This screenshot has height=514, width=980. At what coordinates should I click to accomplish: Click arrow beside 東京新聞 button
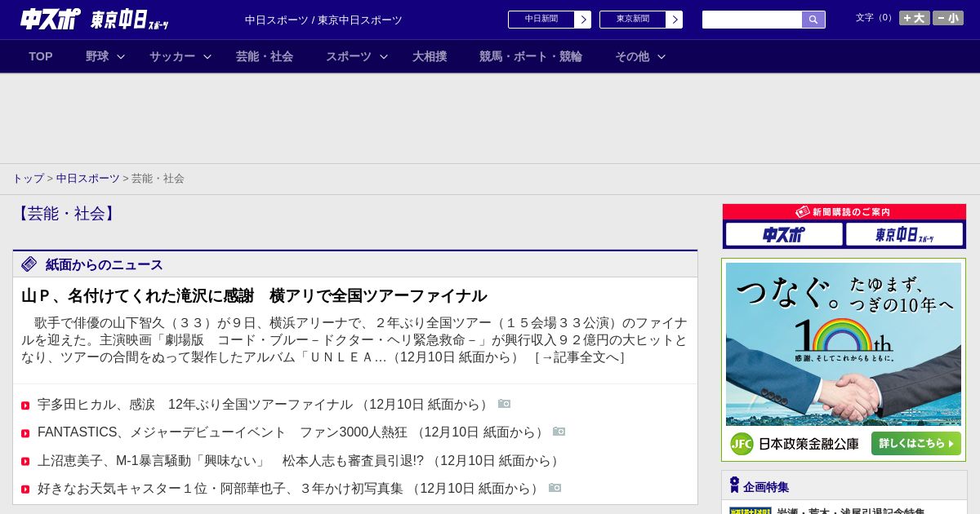[675, 20]
